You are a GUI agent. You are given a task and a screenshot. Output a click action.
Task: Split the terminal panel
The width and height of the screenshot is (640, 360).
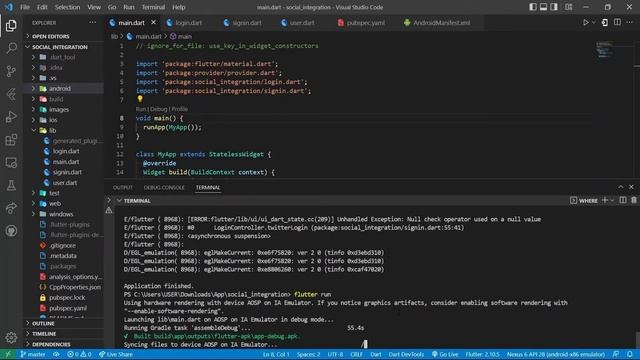pyautogui.click(x=623, y=200)
